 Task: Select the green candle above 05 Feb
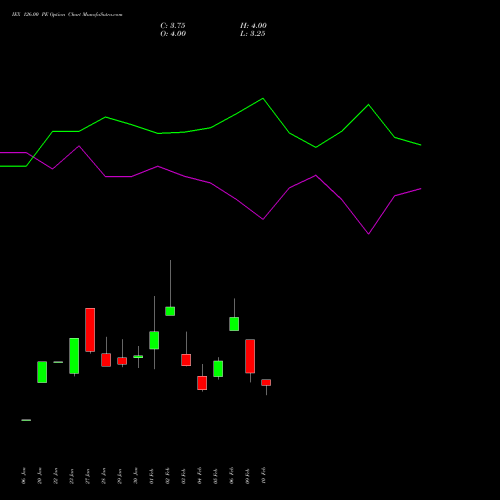pos(218,369)
